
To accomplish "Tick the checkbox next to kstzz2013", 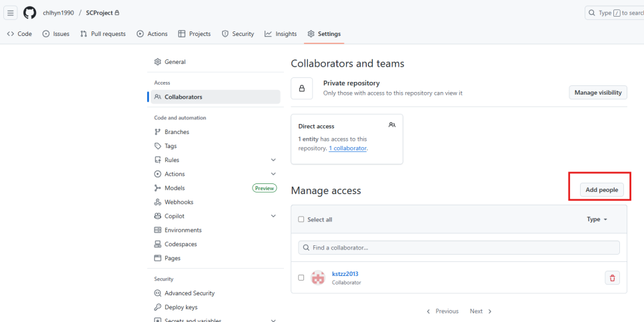I will [301, 277].
